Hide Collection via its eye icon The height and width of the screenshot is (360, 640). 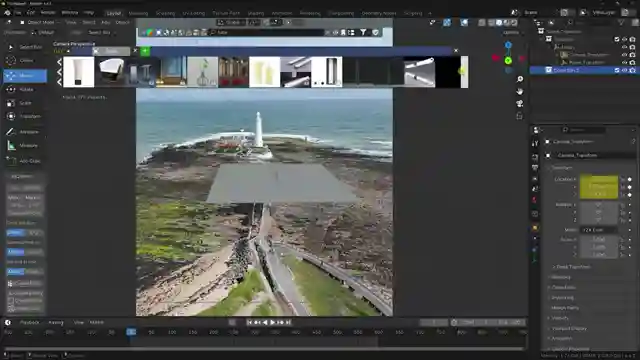[624, 39]
